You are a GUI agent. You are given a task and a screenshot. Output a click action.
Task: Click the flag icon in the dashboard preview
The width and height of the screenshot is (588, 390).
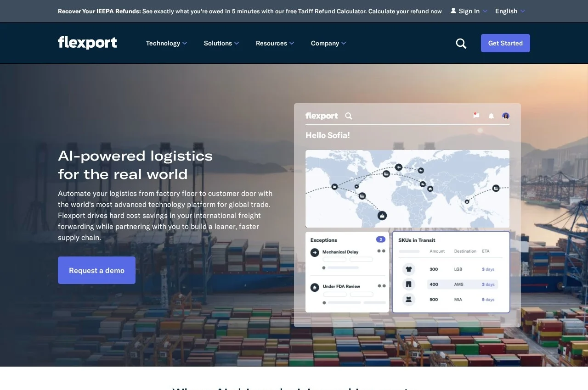click(x=476, y=116)
